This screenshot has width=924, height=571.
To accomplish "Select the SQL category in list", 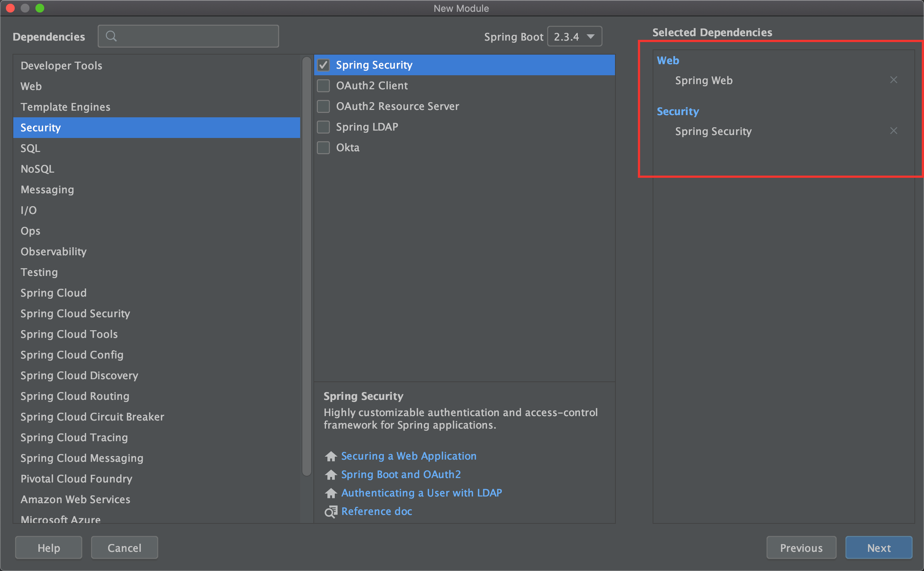I will (30, 148).
